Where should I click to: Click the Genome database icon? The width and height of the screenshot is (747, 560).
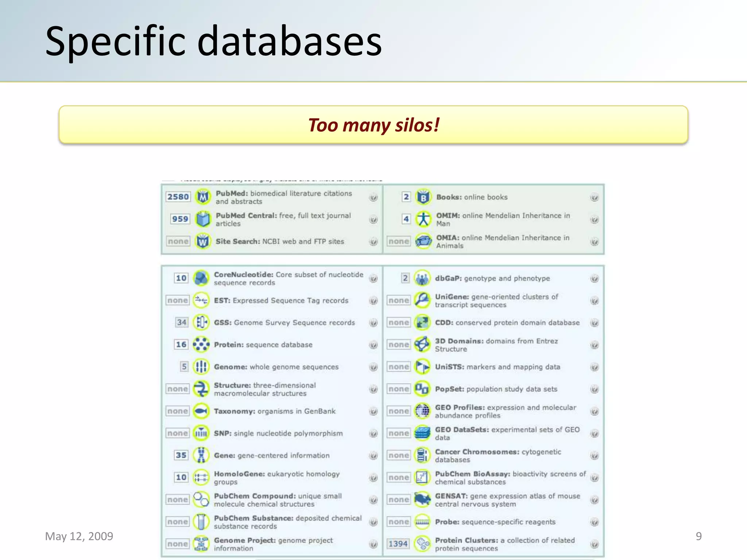(201, 367)
